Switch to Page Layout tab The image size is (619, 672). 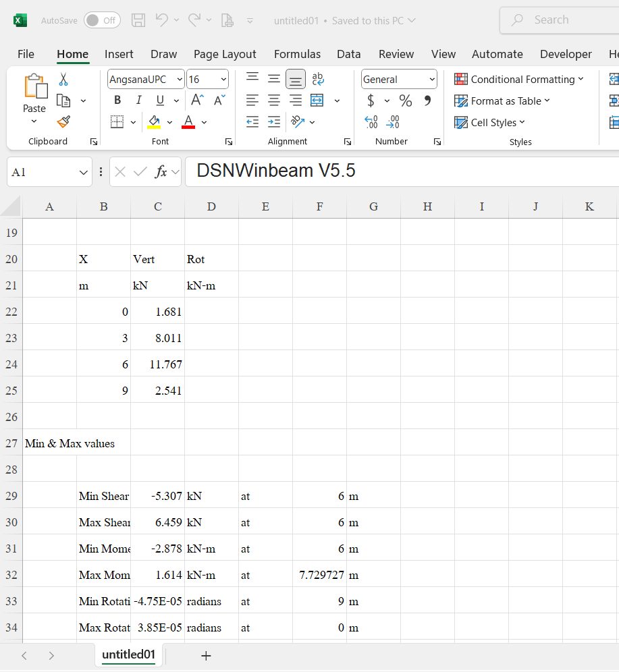click(225, 54)
